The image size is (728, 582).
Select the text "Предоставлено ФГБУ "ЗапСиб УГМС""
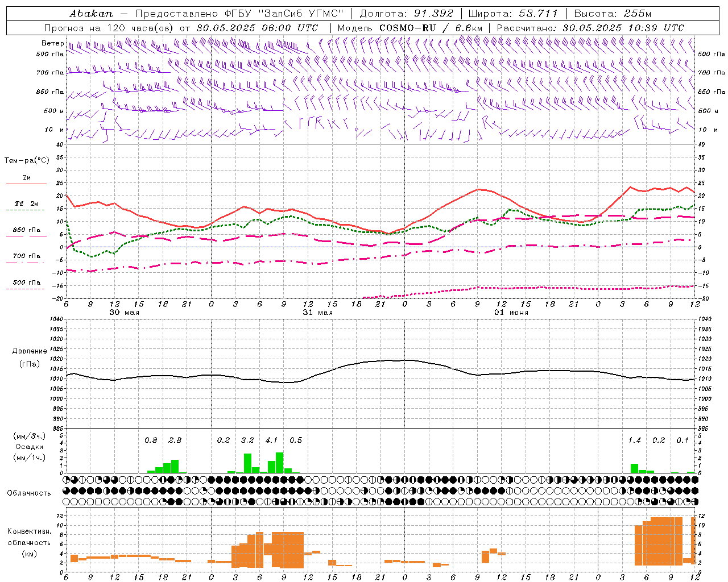[x=239, y=14]
